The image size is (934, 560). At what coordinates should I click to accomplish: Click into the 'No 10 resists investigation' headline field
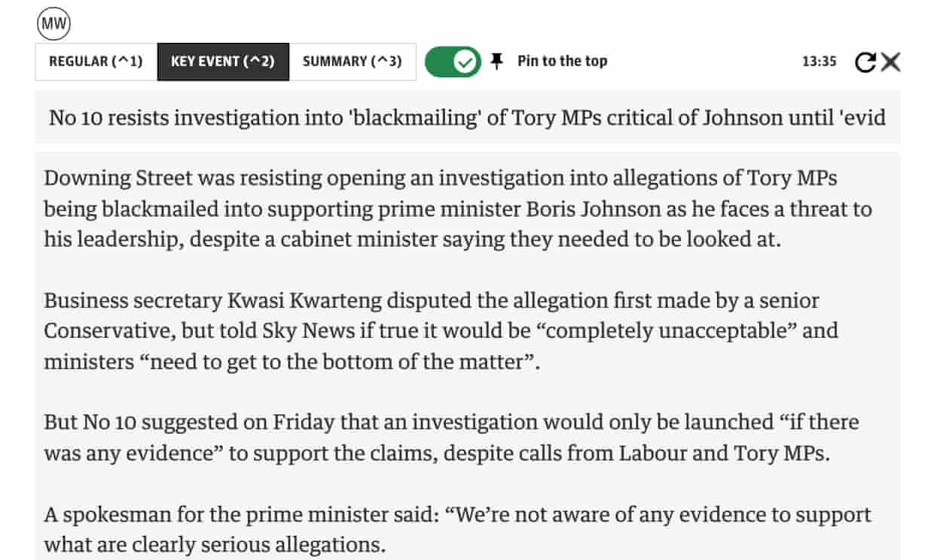tap(467, 117)
